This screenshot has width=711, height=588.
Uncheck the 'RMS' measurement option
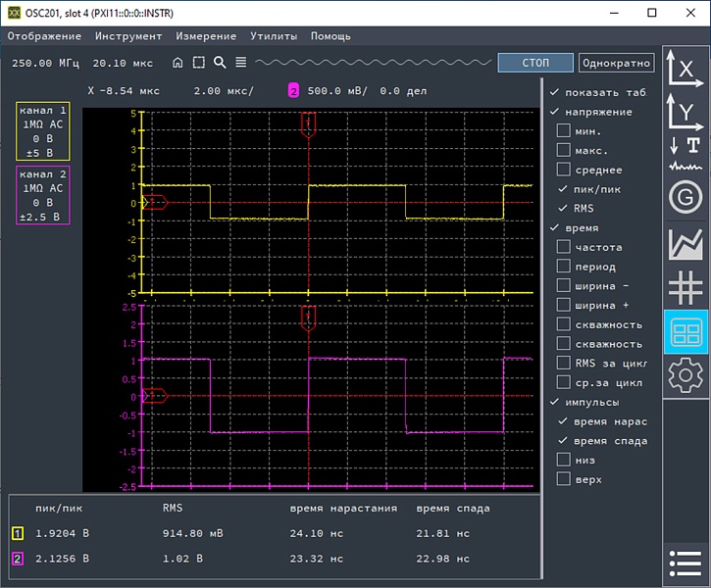pos(564,208)
